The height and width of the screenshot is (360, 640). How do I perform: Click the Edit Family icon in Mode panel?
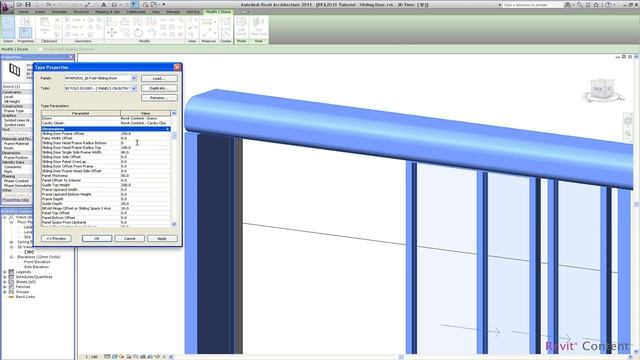tap(241, 27)
